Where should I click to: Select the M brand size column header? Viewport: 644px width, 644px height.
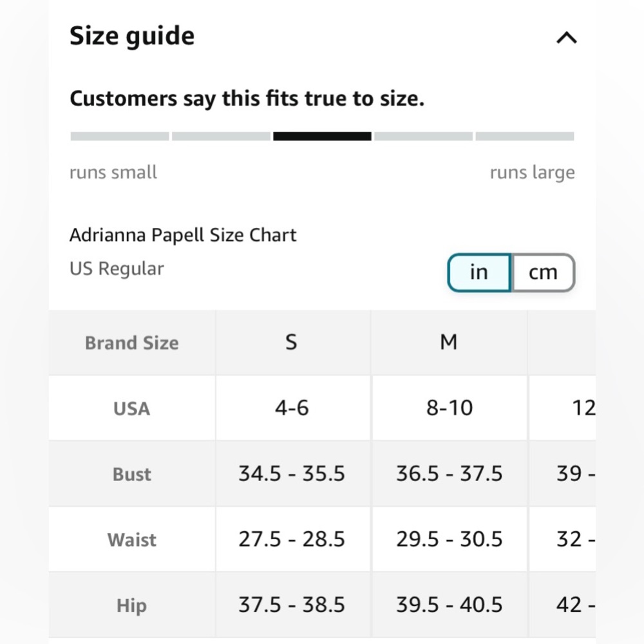pyautogui.click(x=449, y=342)
